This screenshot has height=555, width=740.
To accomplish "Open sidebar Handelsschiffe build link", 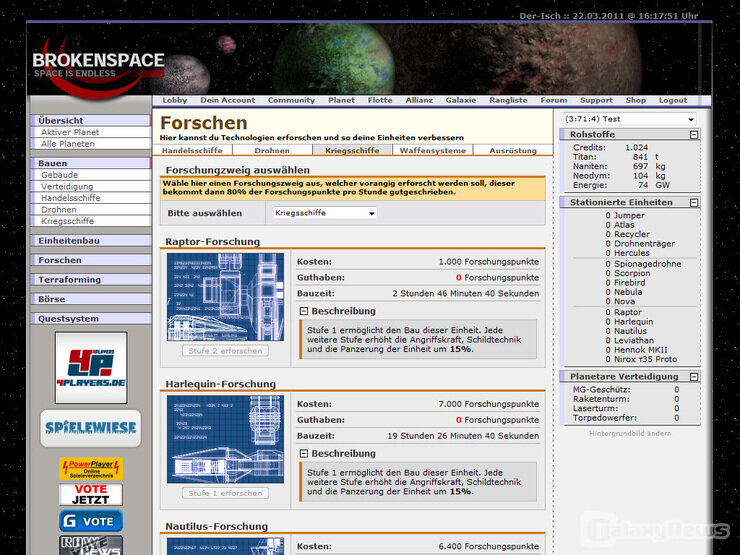I will pos(91,198).
